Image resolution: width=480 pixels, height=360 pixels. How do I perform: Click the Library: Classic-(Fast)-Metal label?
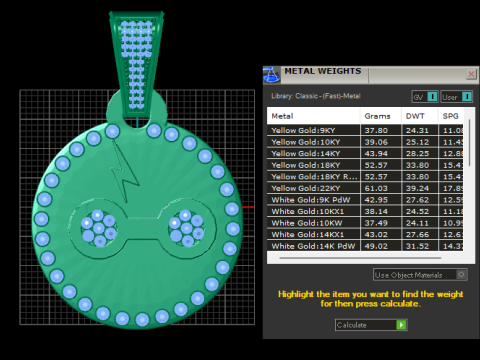point(316,96)
